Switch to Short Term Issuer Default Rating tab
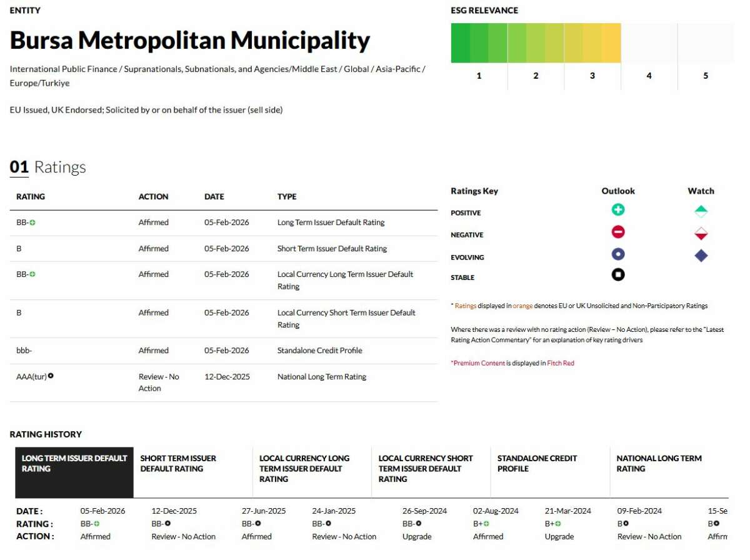Image resolution: width=750 pixels, height=560 pixels. 178,463
